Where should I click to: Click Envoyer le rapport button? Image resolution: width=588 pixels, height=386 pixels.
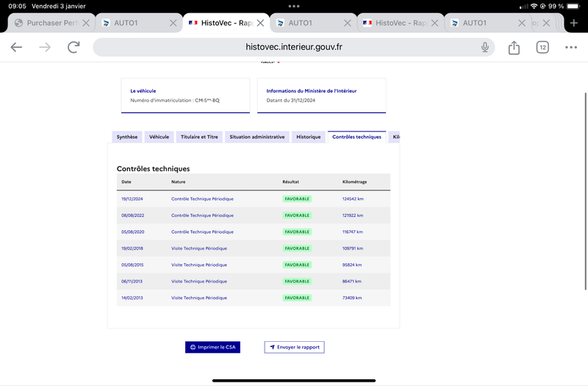click(x=295, y=347)
